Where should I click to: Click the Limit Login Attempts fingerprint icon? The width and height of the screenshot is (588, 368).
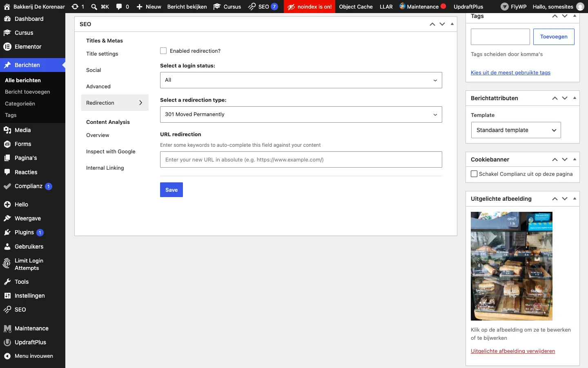7,264
